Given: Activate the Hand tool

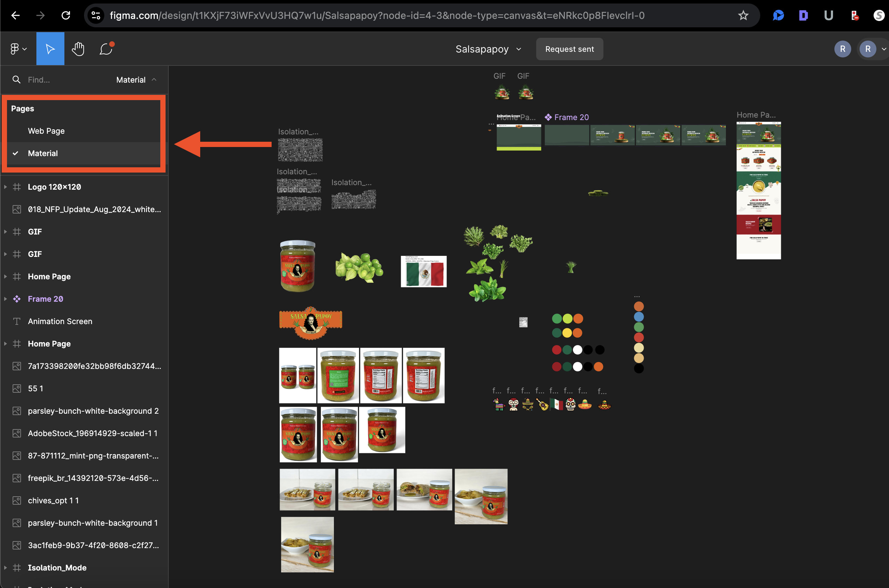Looking at the screenshot, I should click(x=78, y=49).
